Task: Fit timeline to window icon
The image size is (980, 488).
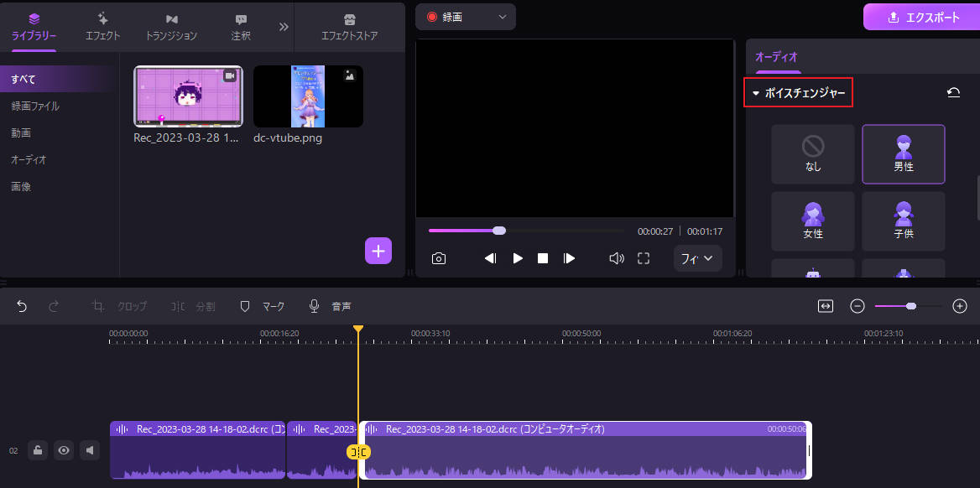Action: [x=826, y=306]
